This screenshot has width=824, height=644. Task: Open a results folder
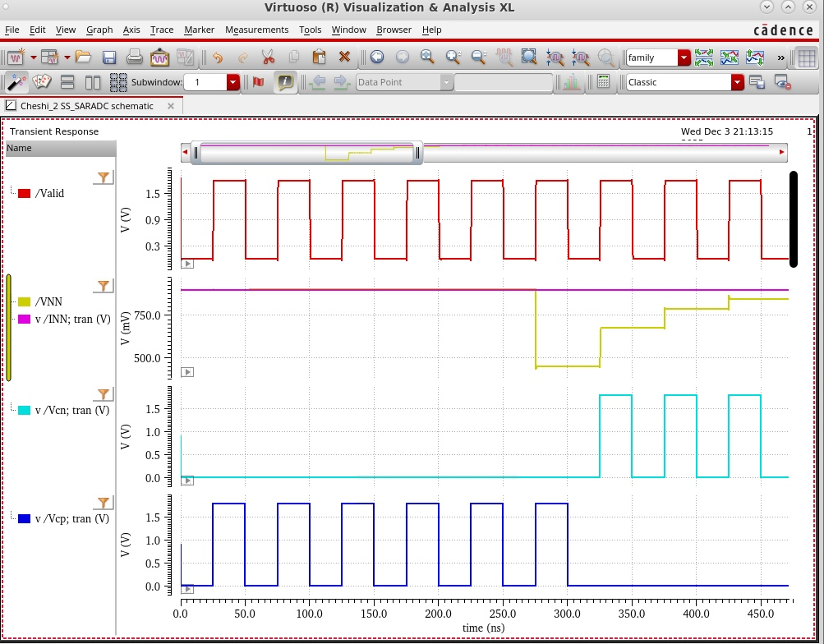(83, 57)
